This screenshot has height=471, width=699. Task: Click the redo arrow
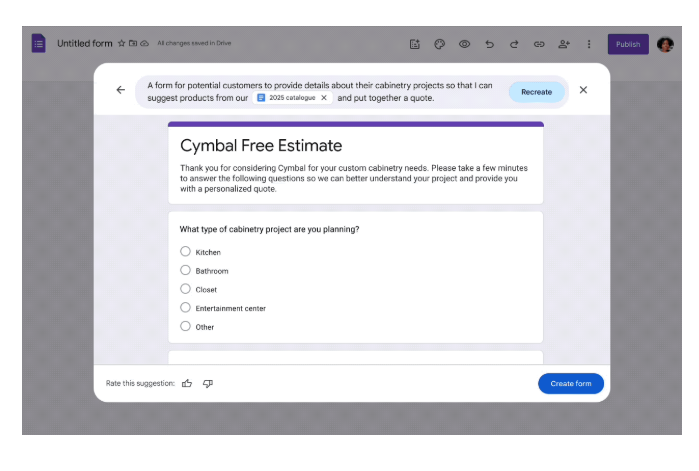pyautogui.click(x=514, y=44)
